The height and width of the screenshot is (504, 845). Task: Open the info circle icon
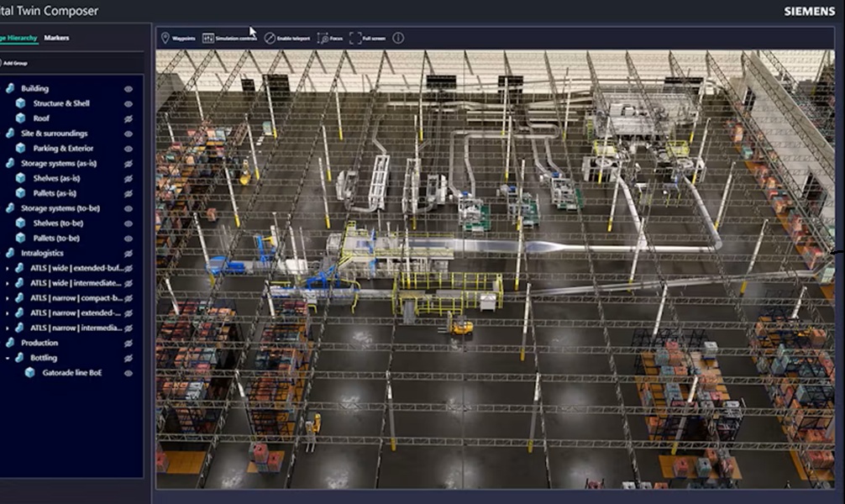[x=398, y=38]
